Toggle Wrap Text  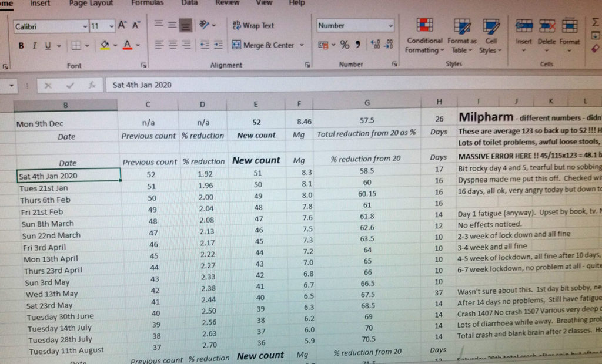point(253,25)
